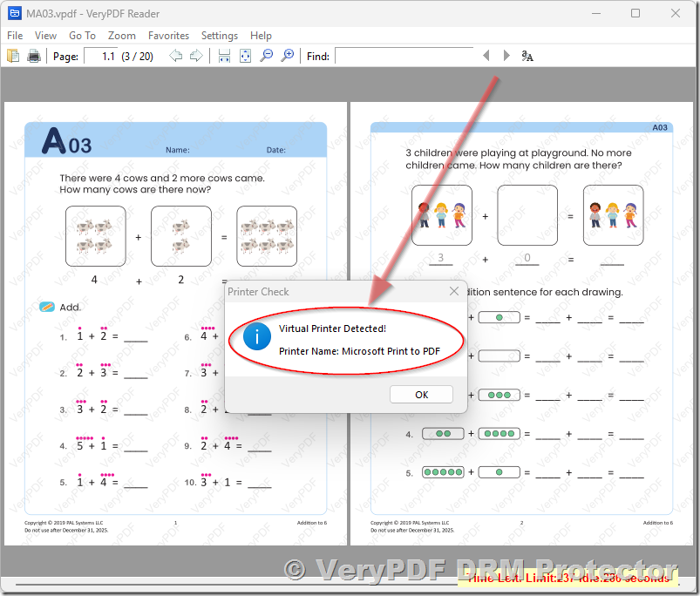Click the printer icon in toolbar
This screenshot has height=596, width=700.
(34, 56)
